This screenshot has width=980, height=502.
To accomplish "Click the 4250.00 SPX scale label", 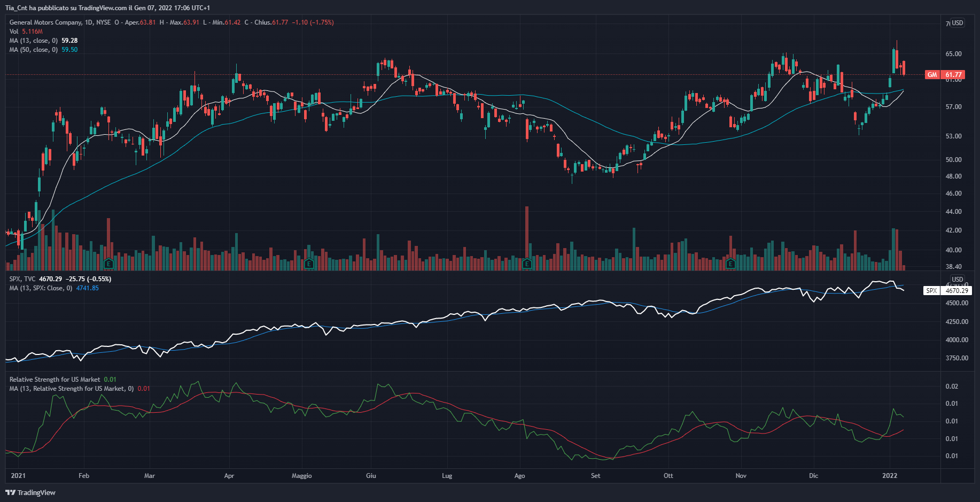I will click(956, 322).
